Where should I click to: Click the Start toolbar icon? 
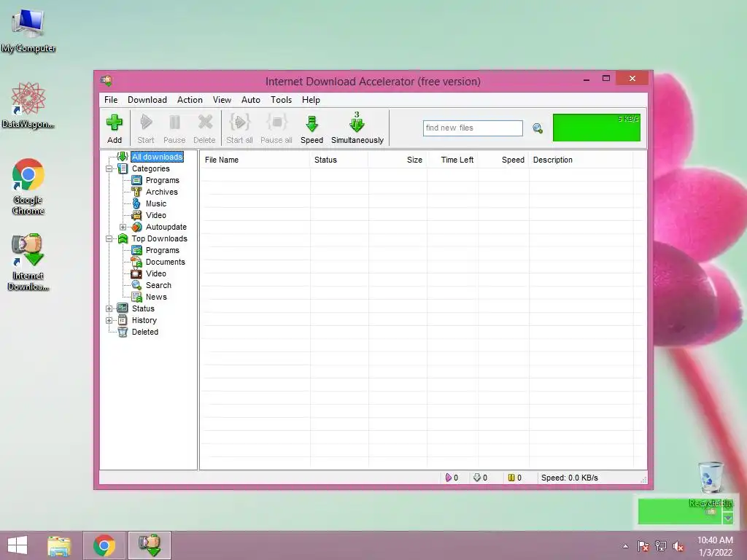tap(146, 128)
